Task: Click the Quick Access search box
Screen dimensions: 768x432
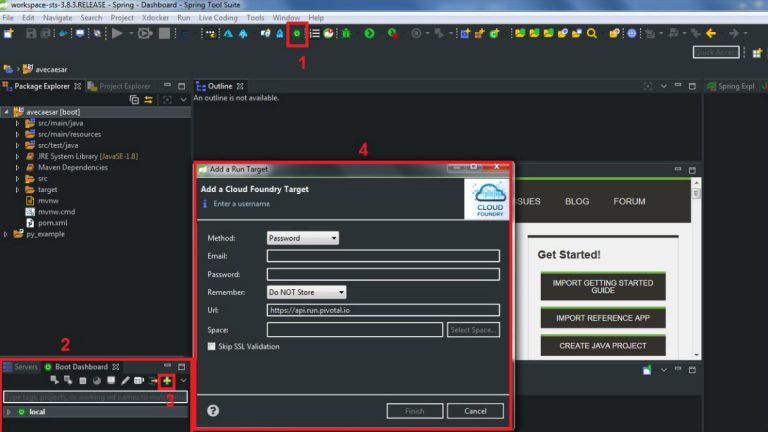Action: (716, 52)
